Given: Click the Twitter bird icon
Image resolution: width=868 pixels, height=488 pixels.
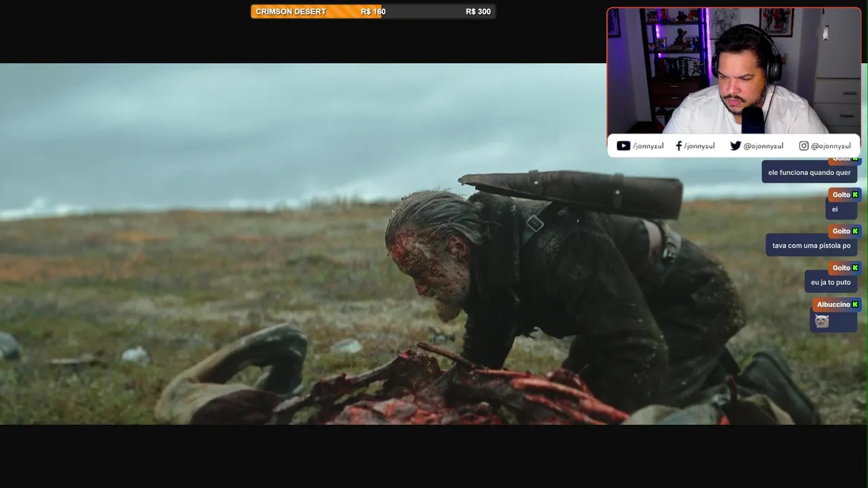Looking at the screenshot, I should (735, 146).
